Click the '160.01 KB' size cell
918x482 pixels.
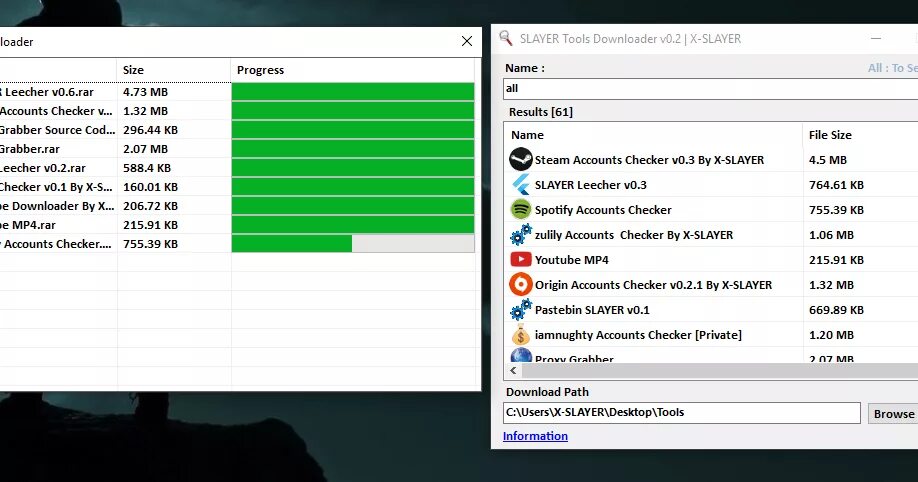pyautogui.click(x=150, y=187)
